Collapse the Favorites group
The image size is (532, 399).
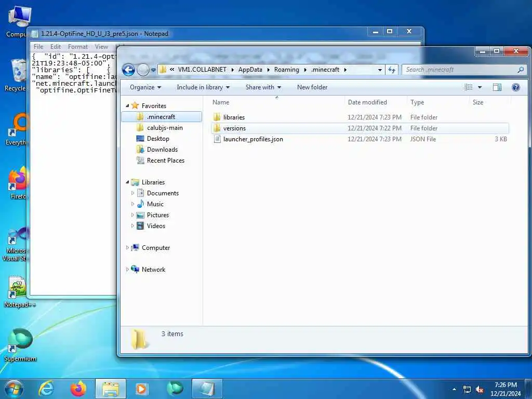click(128, 105)
